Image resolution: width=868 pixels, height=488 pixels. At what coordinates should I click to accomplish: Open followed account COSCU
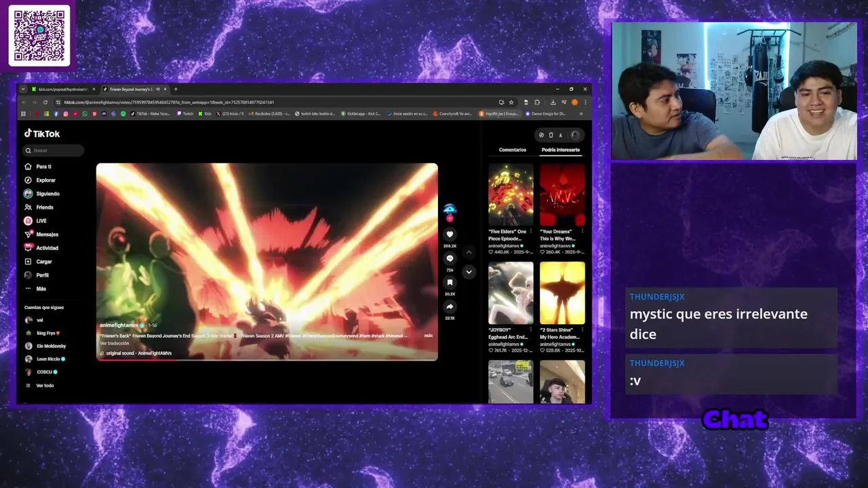(41, 372)
